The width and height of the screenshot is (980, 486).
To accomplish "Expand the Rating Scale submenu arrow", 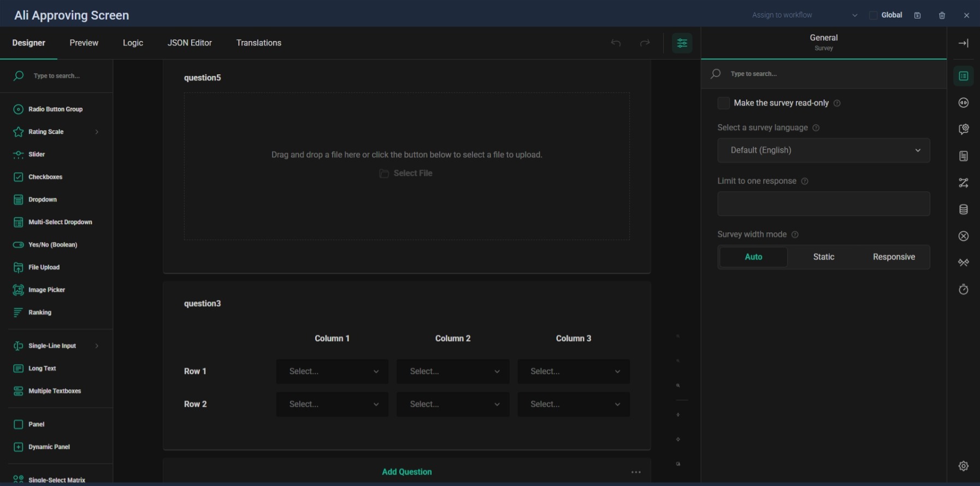I will coord(97,132).
